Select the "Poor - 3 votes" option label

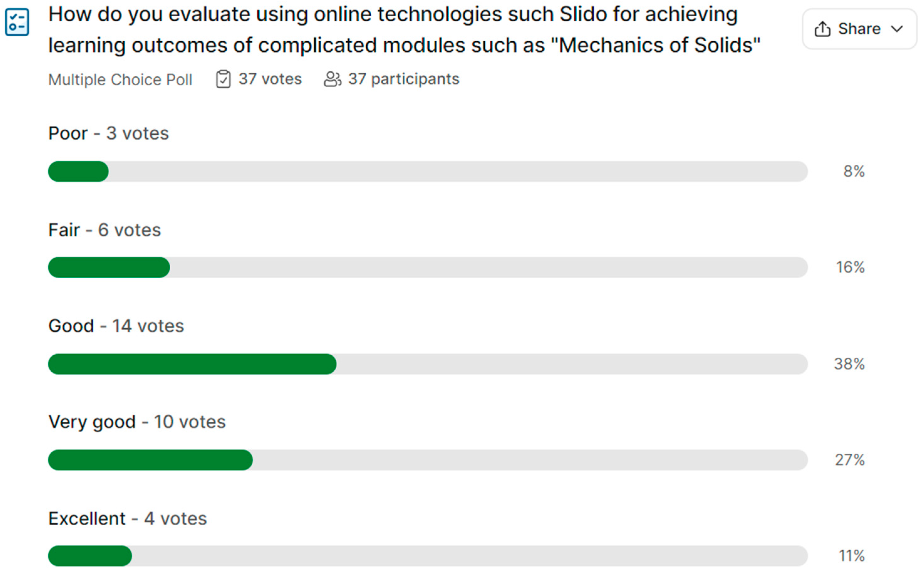tap(108, 133)
